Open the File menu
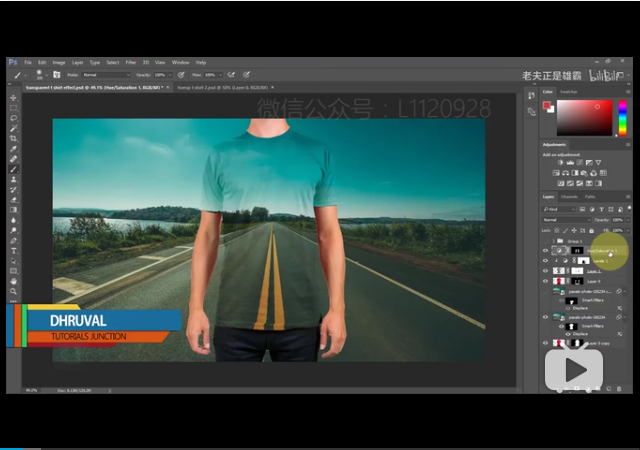The width and height of the screenshot is (640, 450). tap(28, 62)
